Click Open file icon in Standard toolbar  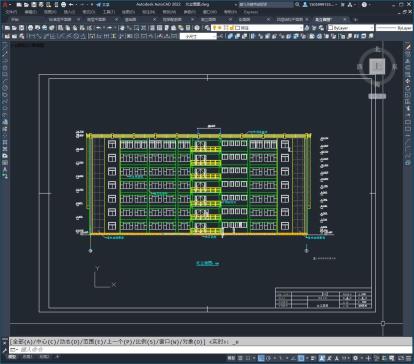pos(14,28)
